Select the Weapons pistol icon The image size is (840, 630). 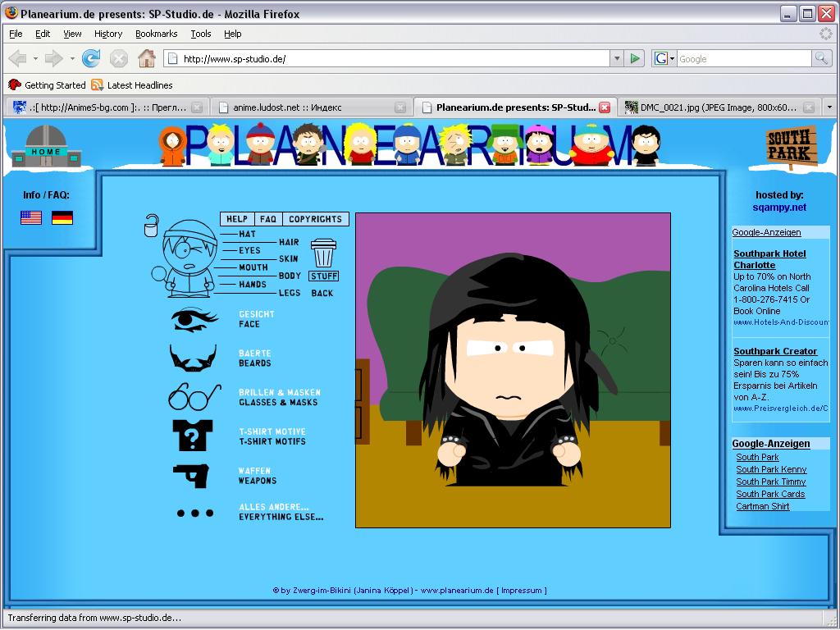190,476
